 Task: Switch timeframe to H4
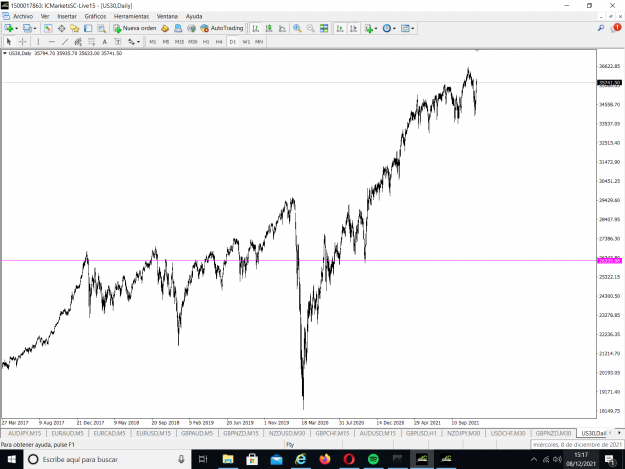tap(219, 41)
